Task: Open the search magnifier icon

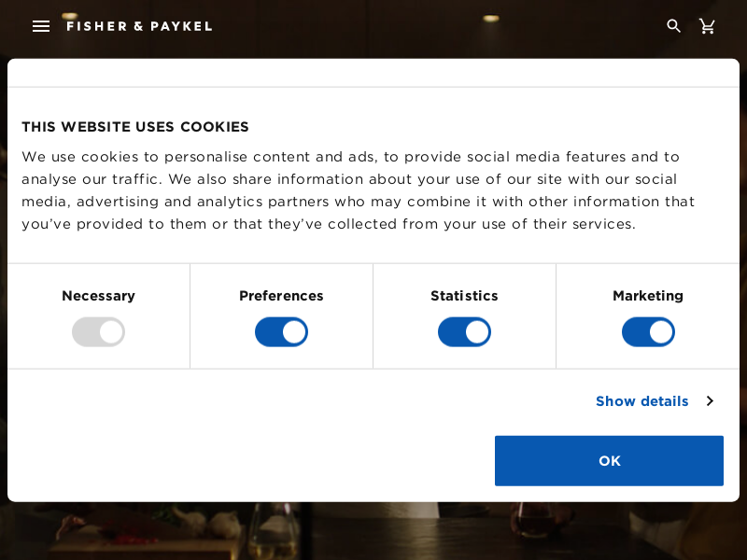Action: [x=673, y=26]
